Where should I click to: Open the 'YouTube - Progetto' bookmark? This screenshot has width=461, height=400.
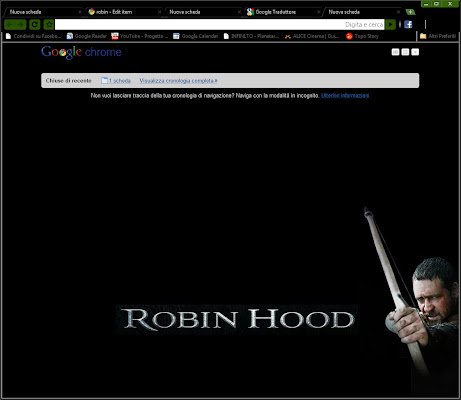tap(140, 36)
